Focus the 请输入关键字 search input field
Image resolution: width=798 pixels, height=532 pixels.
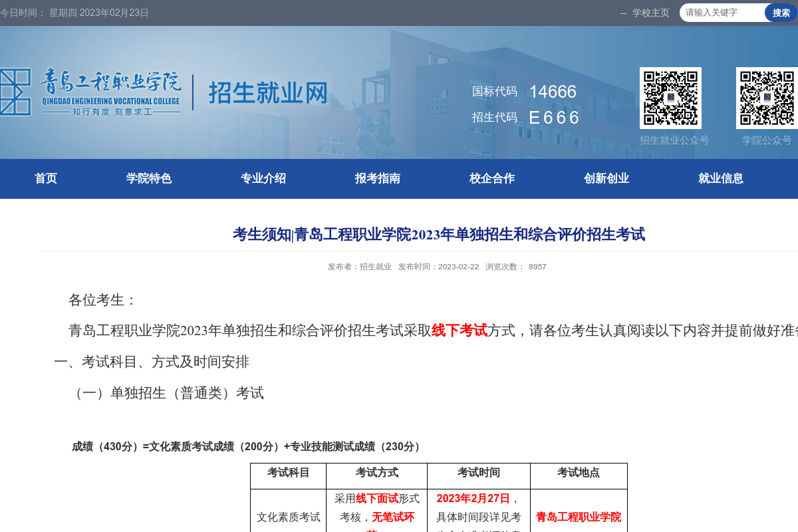point(722,13)
